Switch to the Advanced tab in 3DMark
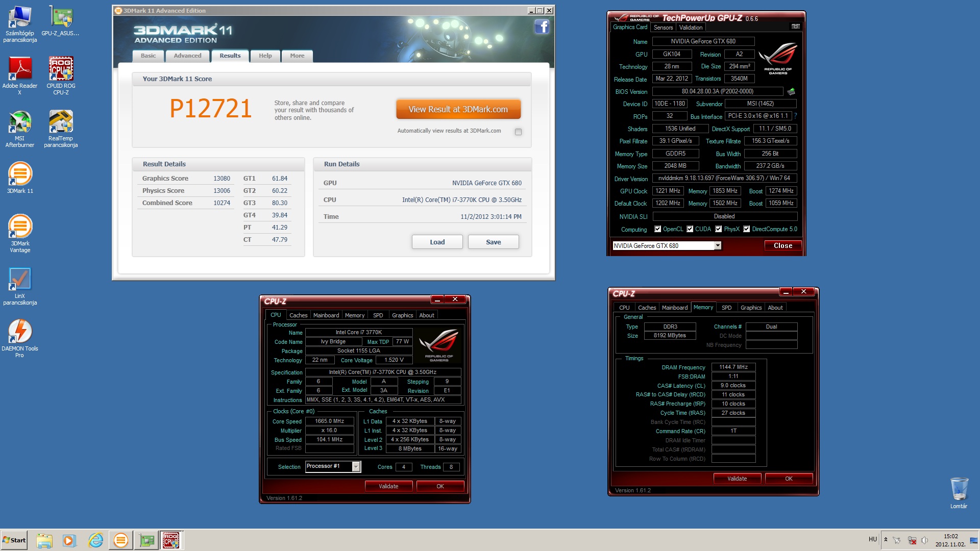980x551 pixels. pos(187,56)
